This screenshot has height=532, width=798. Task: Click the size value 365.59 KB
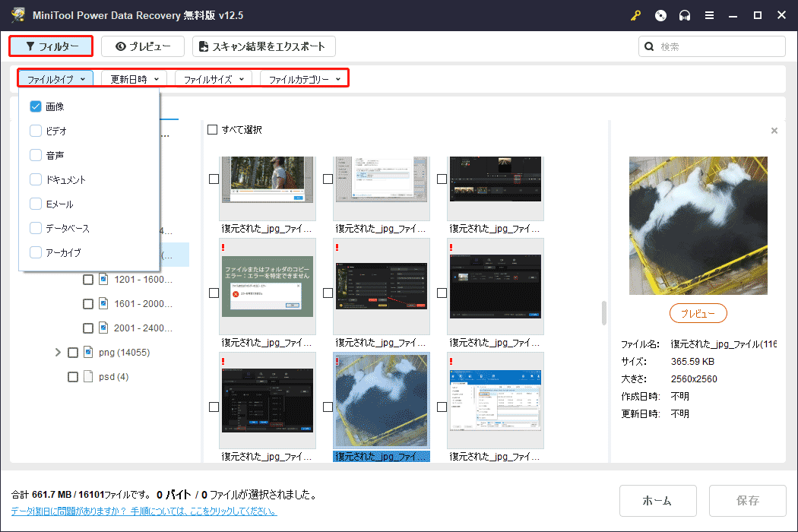[x=692, y=362]
